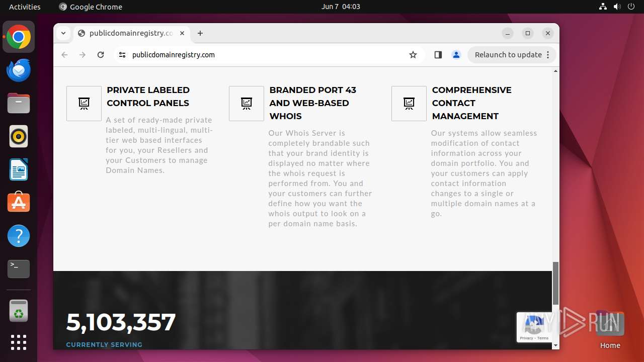Show Applications grid button
Image resolution: width=644 pixels, height=362 pixels.
tap(19, 342)
